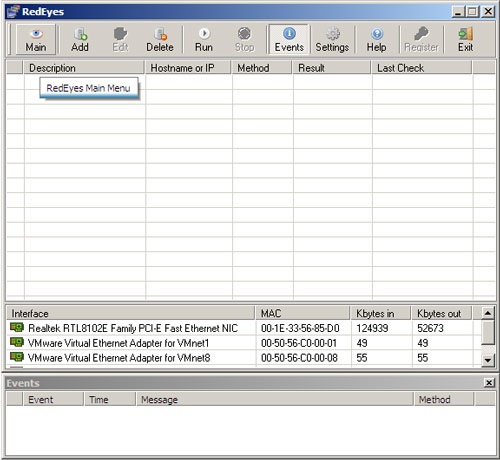Open the Help toolbar icon
The height and width of the screenshot is (460, 500).
tap(377, 34)
